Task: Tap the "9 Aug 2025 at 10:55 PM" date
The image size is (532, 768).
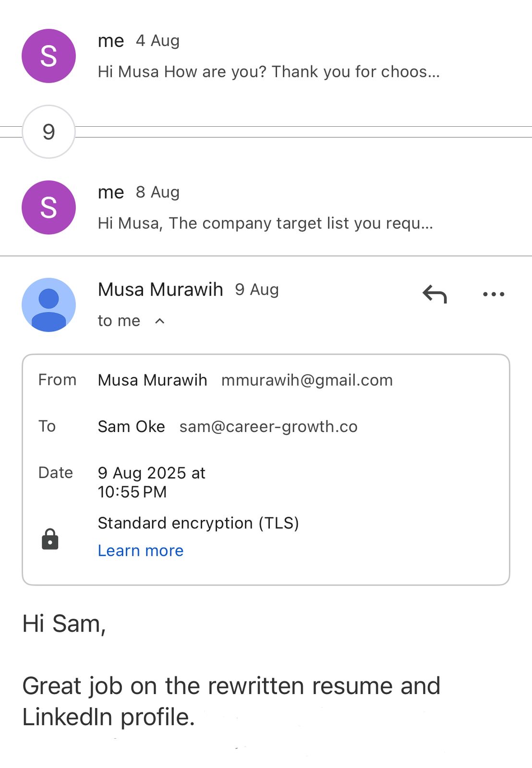Action: tap(151, 482)
